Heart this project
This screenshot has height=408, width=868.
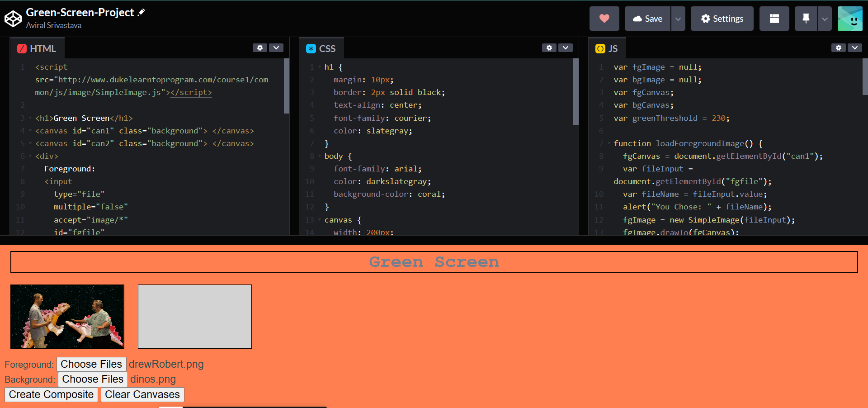coord(604,19)
